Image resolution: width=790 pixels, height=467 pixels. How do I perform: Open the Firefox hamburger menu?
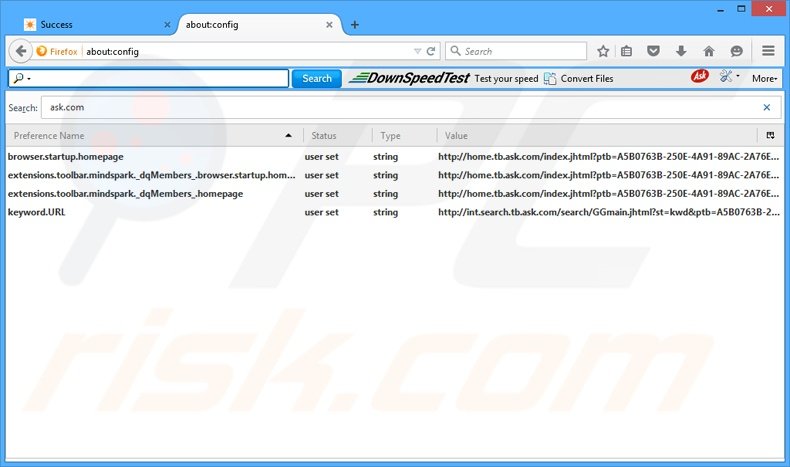(768, 51)
